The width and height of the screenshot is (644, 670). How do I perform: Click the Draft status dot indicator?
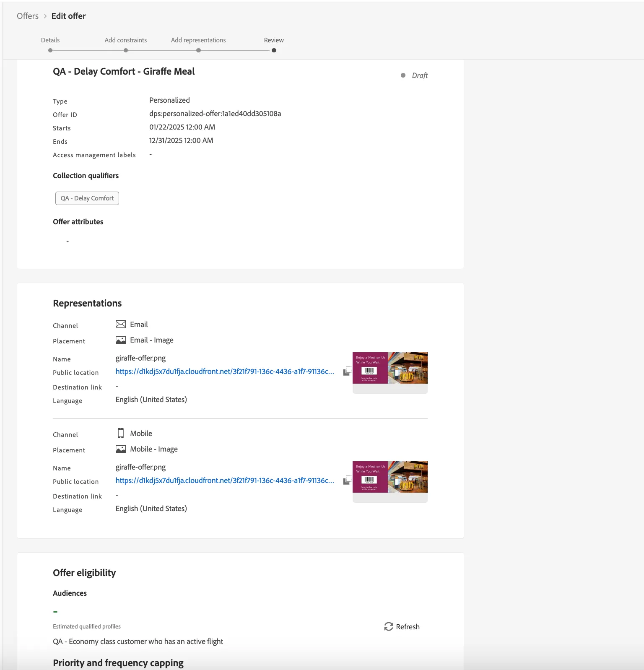click(x=403, y=75)
